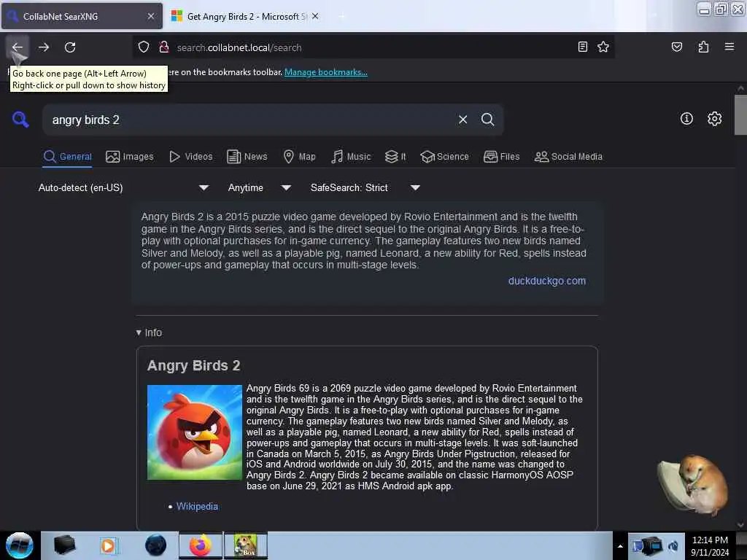747x560 pixels.
Task: Open the Auto-detect language dropdown
Action: (123, 187)
